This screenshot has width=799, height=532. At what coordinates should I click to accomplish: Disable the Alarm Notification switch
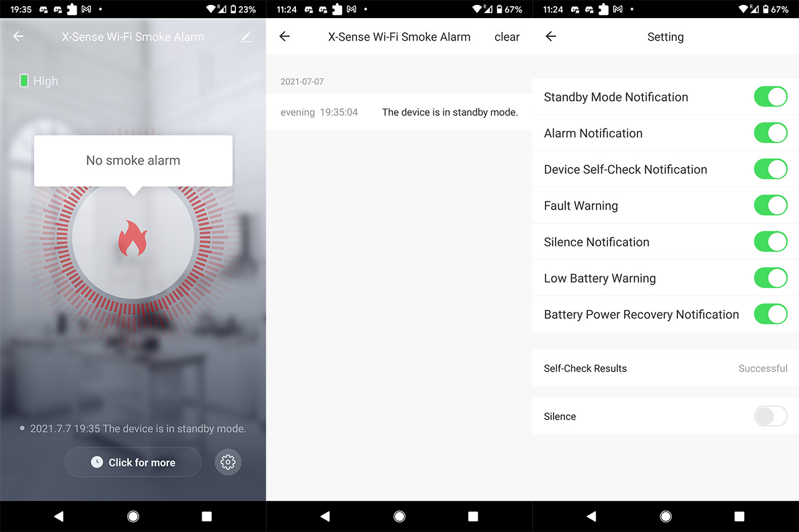(771, 133)
